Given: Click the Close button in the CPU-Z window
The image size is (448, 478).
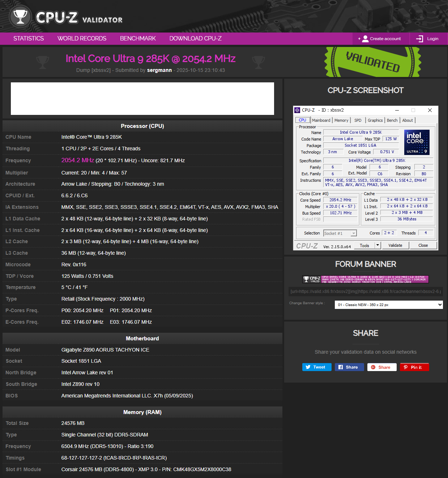Looking at the screenshot, I should click(x=423, y=245).
